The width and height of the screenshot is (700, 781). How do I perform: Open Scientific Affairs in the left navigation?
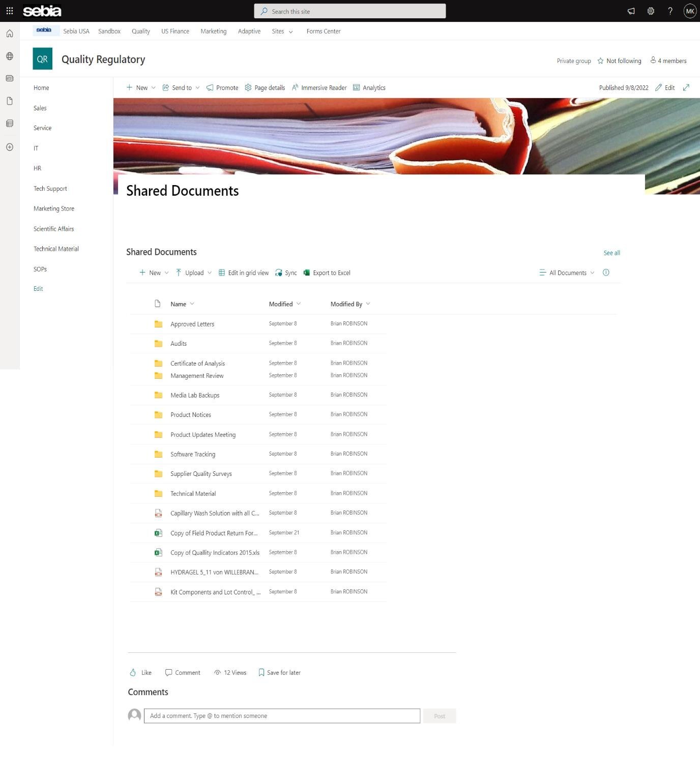[54, 229]
